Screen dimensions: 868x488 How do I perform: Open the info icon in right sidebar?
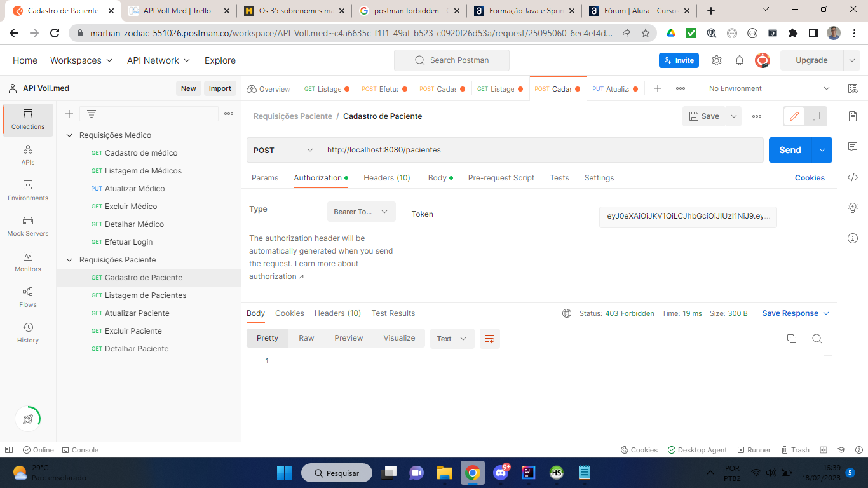[x=853, y=238]
